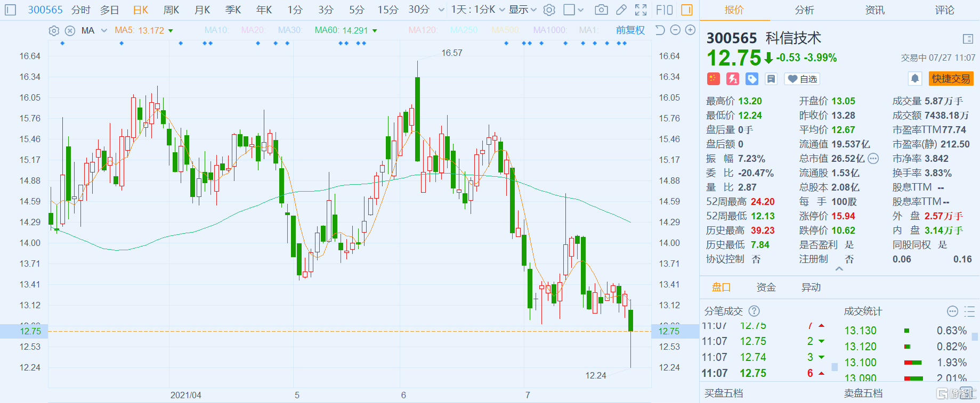This screenshot has height=403, width=980.
Task: Toggle MA30 line visibility
Action: tap(290, 30)
